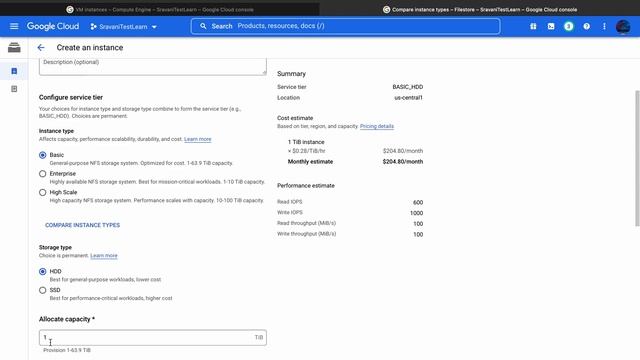Open Learn more link under Storage type
This screenshot has height=360, width=640.
coord(104,256)
